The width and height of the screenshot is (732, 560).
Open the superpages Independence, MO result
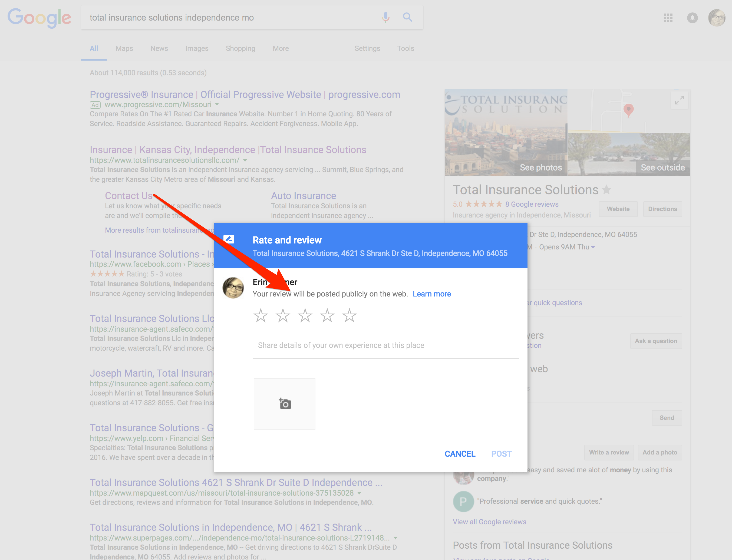click(x=231, y=527)
